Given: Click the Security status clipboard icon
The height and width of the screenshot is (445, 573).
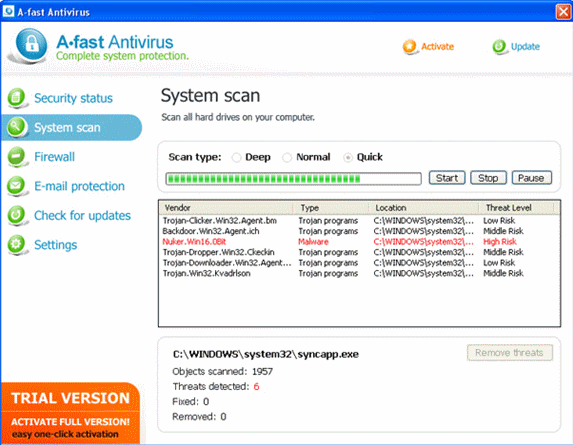Looking at the screenshot, I should tap(16, 98).
